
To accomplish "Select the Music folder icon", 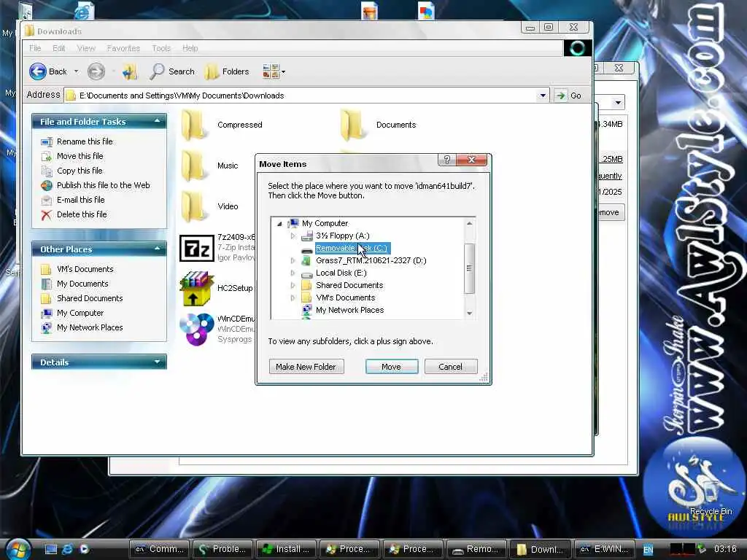I will (x=194, y=166).
